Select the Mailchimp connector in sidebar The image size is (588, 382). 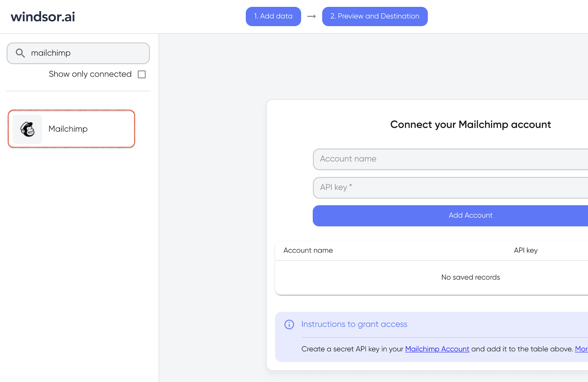coord(71,129)
